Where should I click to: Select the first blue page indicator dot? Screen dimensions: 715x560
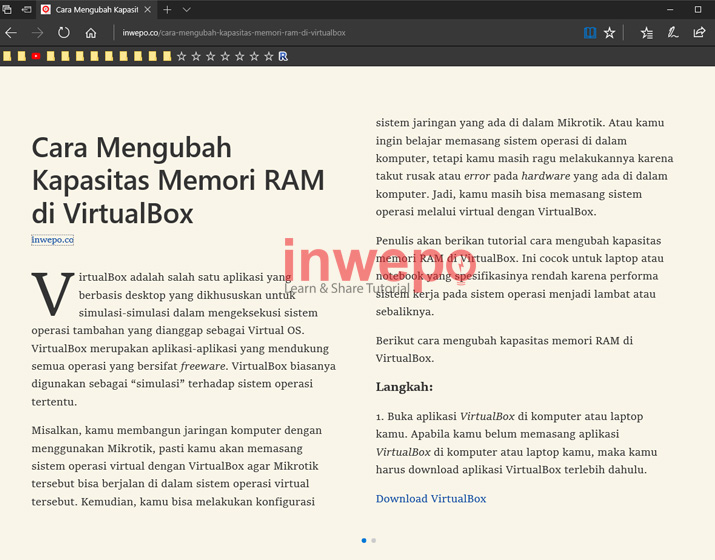point(363,540)
